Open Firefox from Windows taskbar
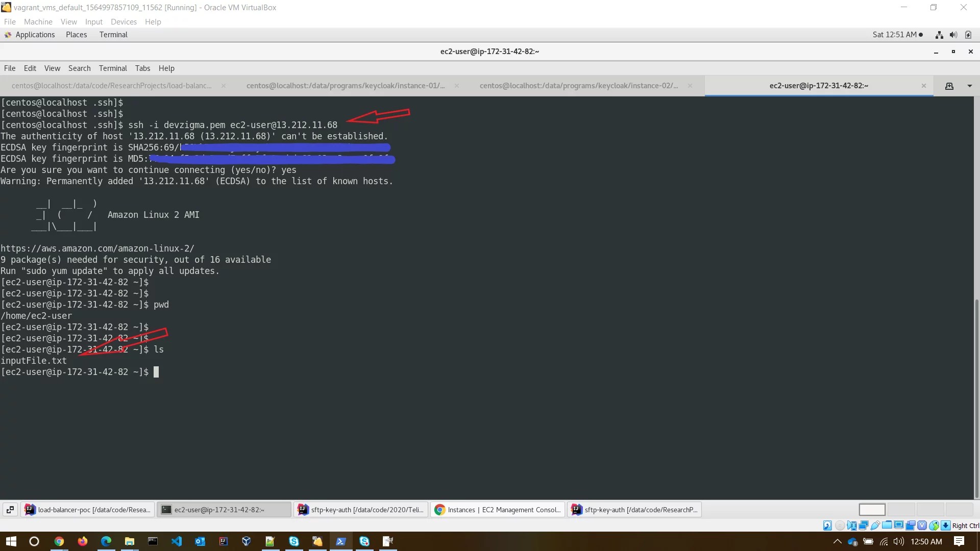The image size is (980, 551). (82, 541)
